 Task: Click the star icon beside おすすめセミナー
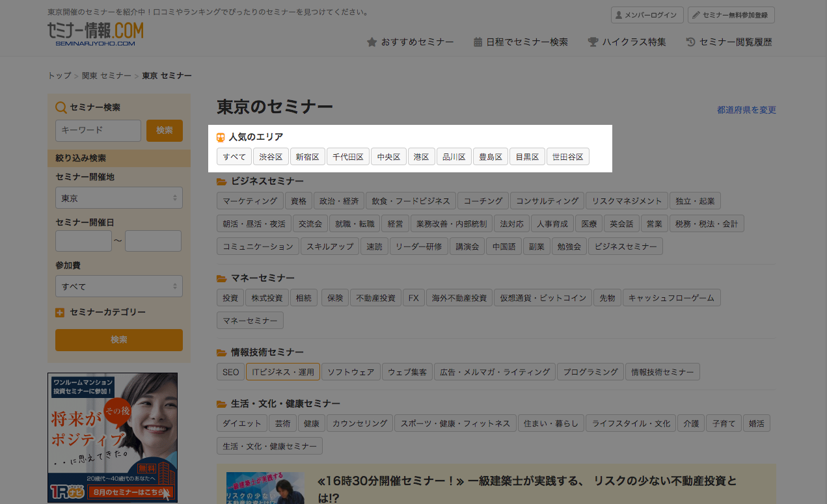coord(372,42)
